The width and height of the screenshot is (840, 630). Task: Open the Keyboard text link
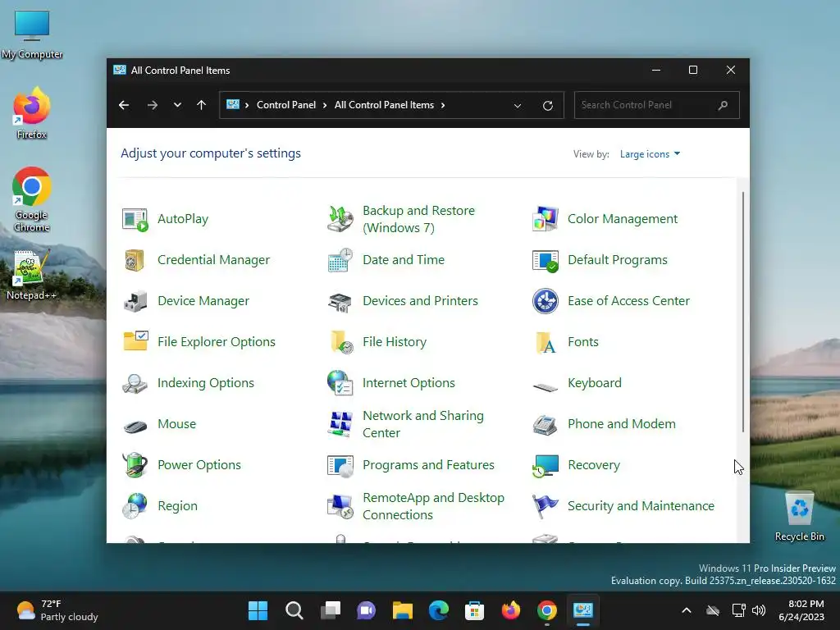click(595, 383)
